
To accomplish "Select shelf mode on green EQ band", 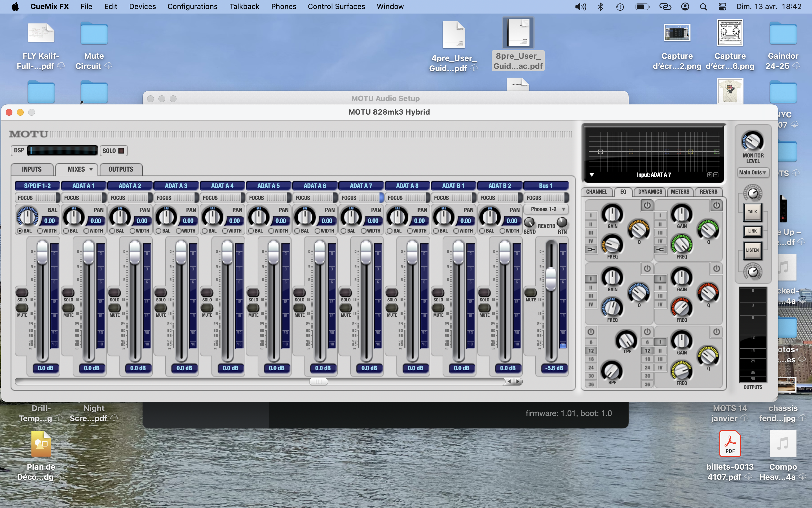I will click(x=660, y=250).
